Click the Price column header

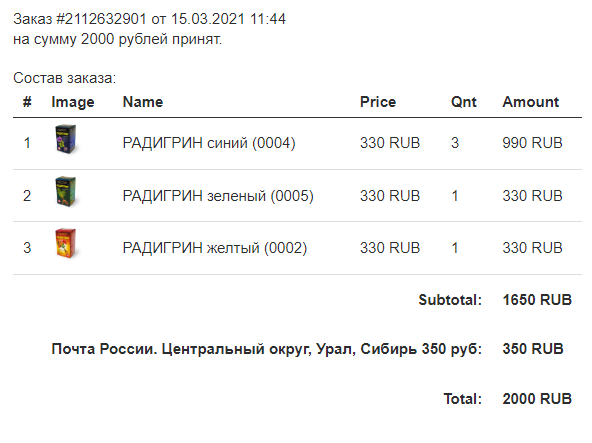tap(378, 102)
